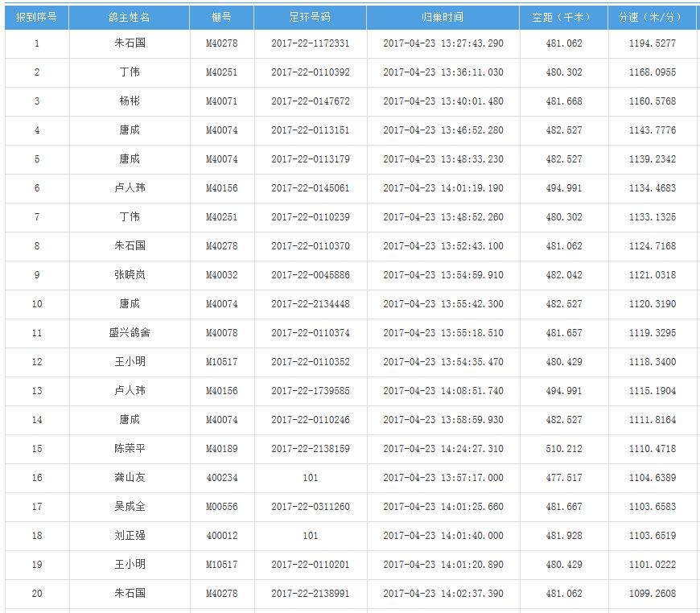This screenshot has height=613, width=700.
Task: Select ring number 2017-22-0145061 cell
Action: [x=310, y=188]
